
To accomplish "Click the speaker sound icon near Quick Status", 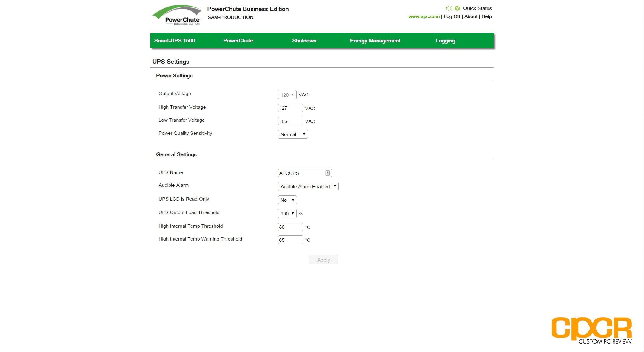I will [449, 8].
